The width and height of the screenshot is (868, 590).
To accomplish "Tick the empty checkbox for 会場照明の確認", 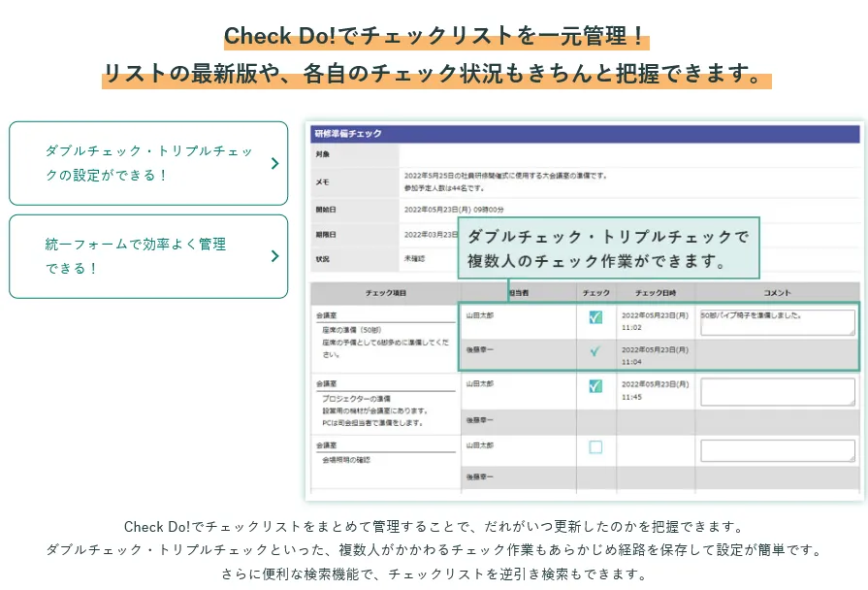I will coord(595,447).
